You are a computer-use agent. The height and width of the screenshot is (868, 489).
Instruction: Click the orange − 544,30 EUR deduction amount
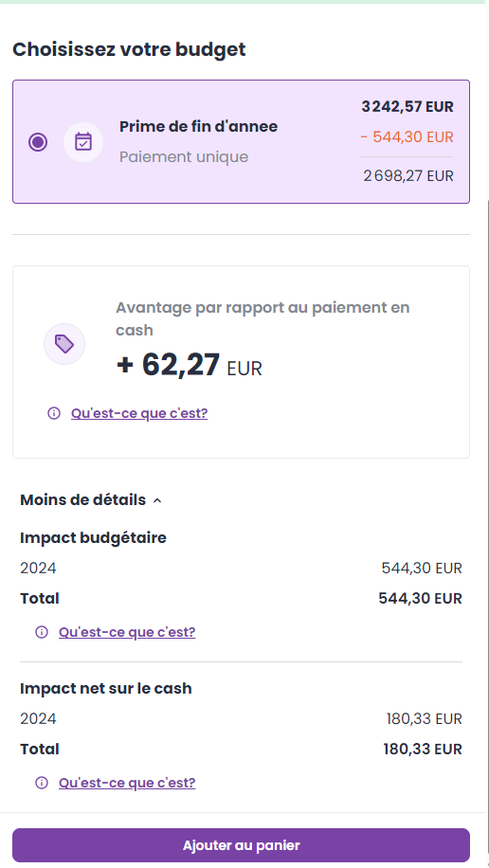tap(407, 136)
